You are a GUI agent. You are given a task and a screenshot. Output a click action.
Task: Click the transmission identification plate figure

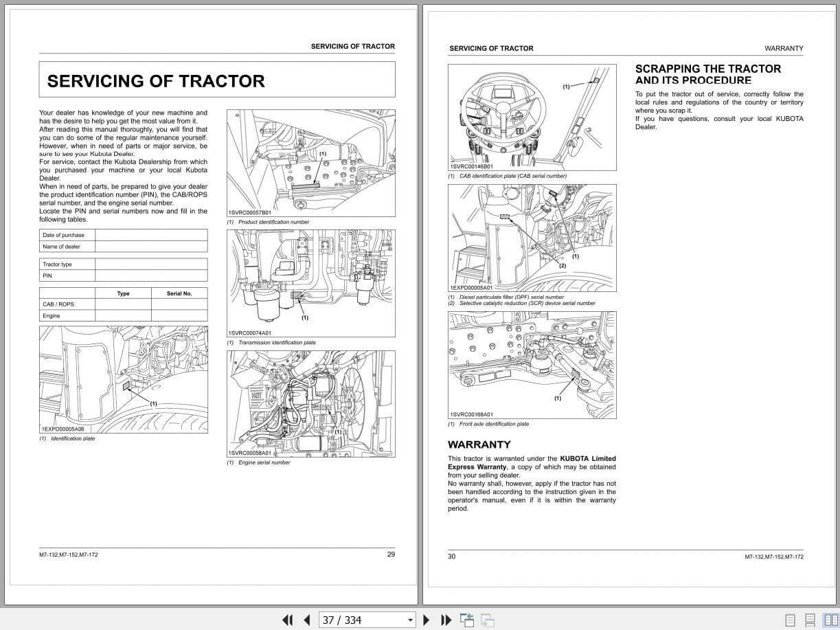pyautogui.click(x=310, y=282)
